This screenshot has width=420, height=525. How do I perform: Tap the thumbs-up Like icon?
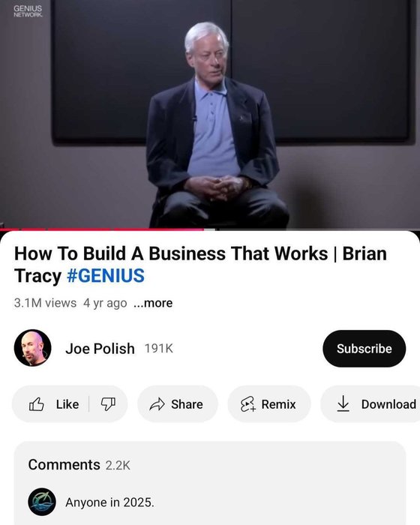(x=37, y=404)
